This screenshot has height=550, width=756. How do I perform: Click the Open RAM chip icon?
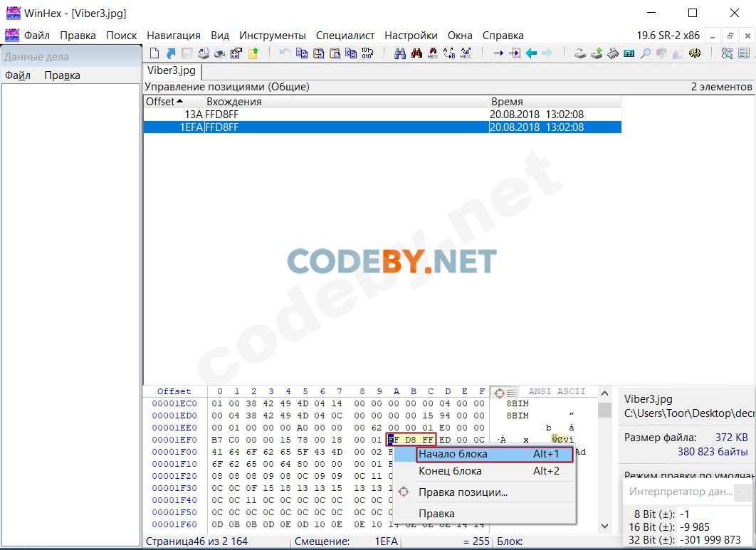[613, 53]
